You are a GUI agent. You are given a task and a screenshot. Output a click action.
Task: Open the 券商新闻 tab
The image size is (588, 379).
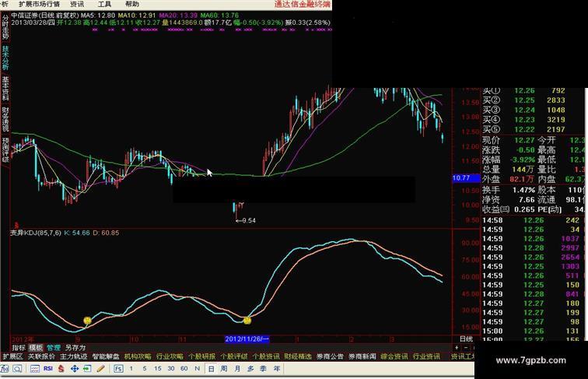(362, 356)
